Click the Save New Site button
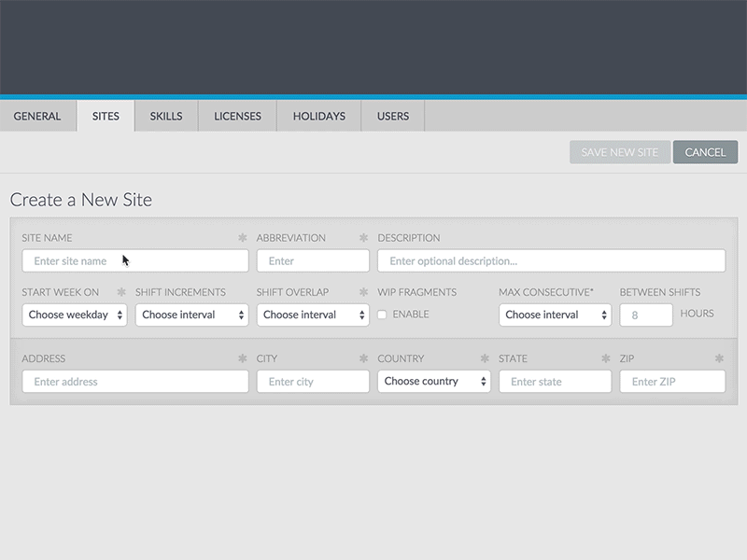Viewport: 747px width, 560px height. [x=620, y=152]
